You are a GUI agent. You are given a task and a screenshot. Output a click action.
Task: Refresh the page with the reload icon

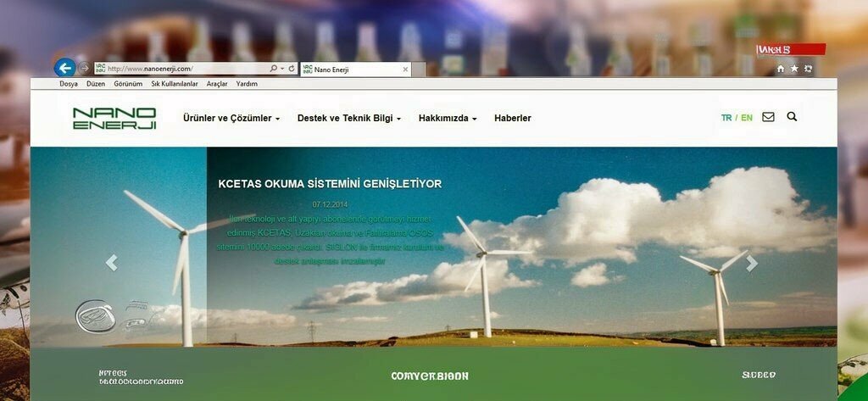click(x=292, y=69)
